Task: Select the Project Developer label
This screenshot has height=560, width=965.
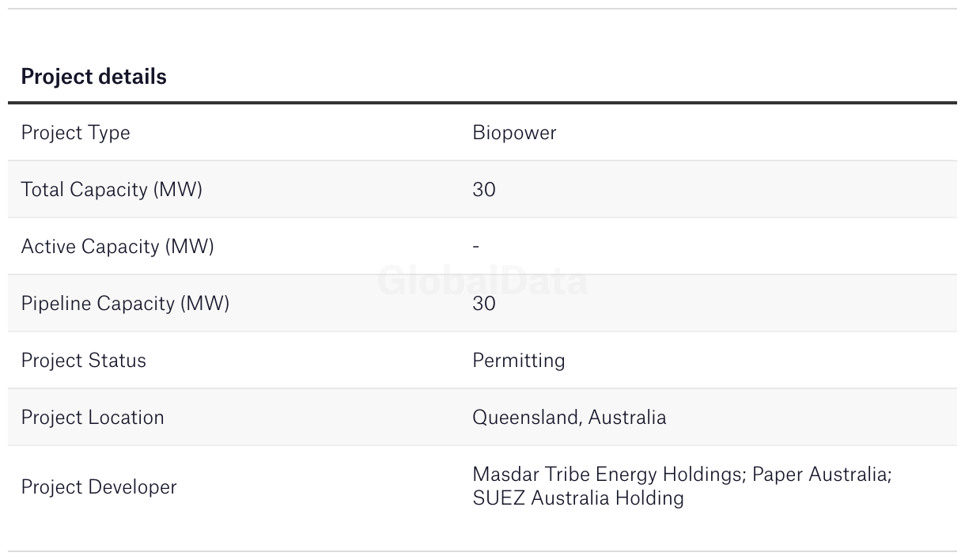Action: pyautogui.click(x=99, y=487)
